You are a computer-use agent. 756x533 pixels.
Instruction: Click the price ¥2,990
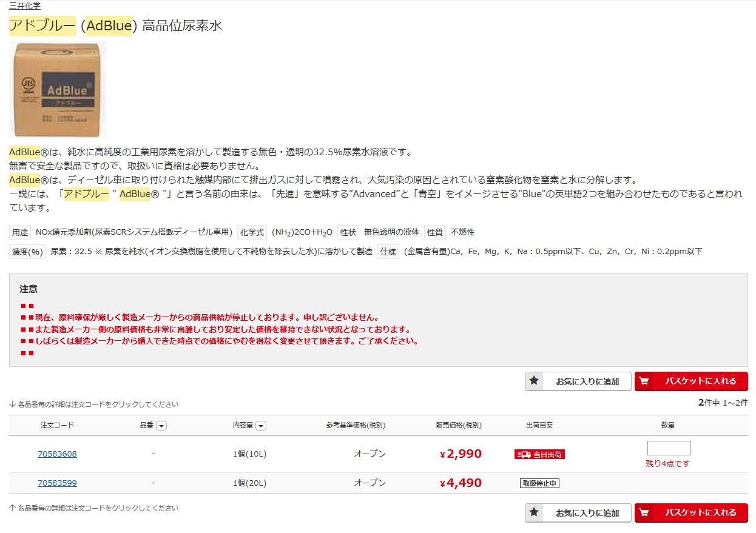(461, 454)
